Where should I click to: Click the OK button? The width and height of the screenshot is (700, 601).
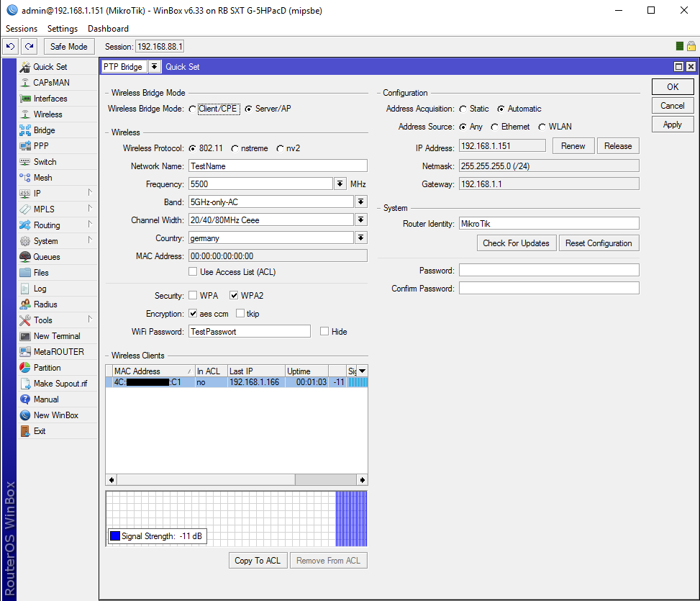pos(673,86)
